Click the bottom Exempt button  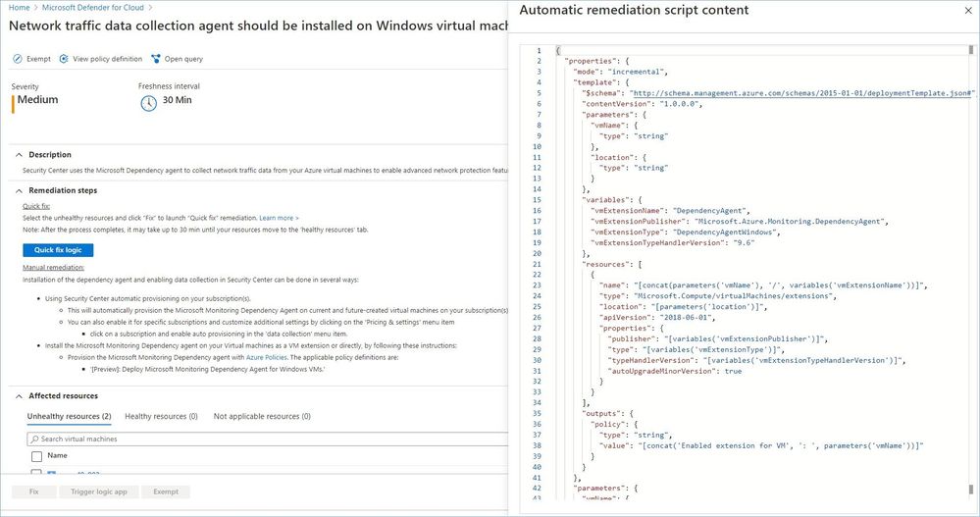[166, 492]
